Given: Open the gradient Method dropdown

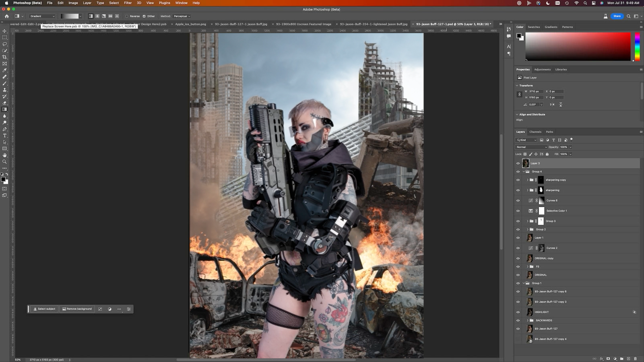Looking at the screenshot, I should click(x=182, y=16).
